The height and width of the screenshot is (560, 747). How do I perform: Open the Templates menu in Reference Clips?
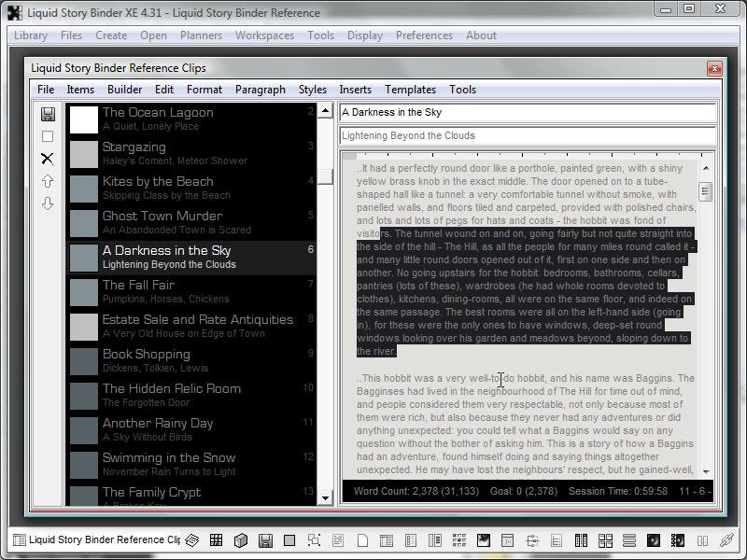coord(410,90)
